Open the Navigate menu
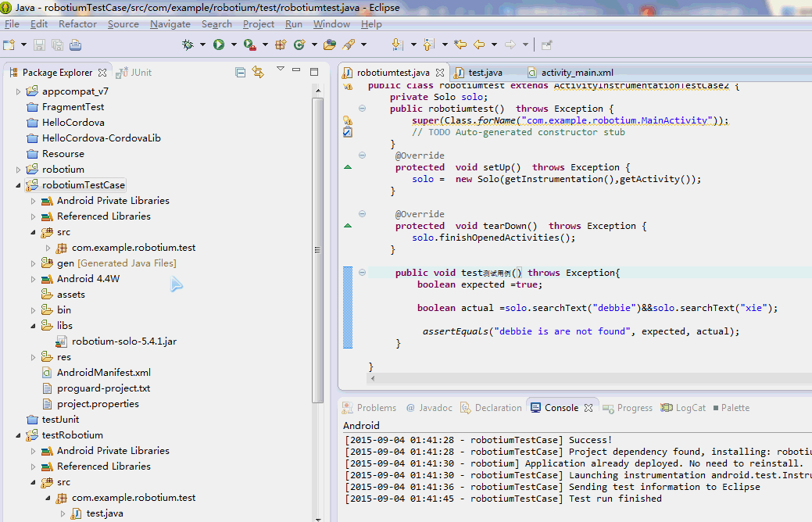The height and width of the screenshot is (522, 812). (170, 24)
